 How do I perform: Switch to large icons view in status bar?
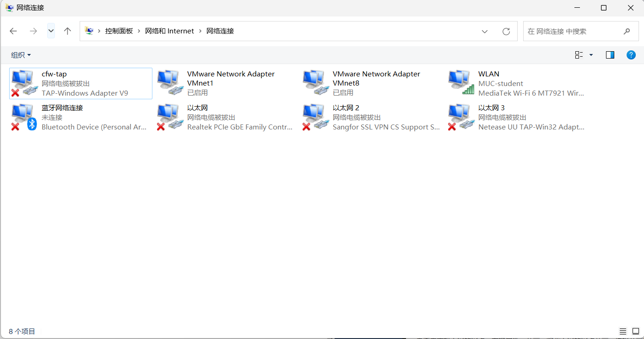pos(636,331)
